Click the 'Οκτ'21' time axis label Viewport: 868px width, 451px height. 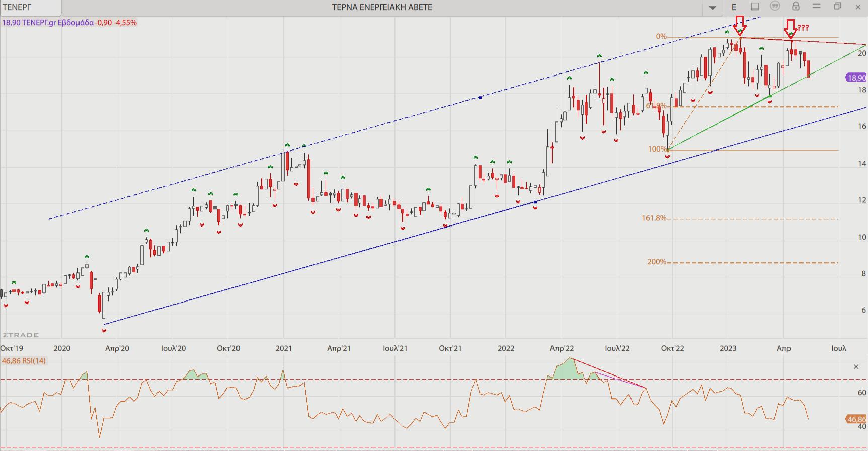[450, 348]
